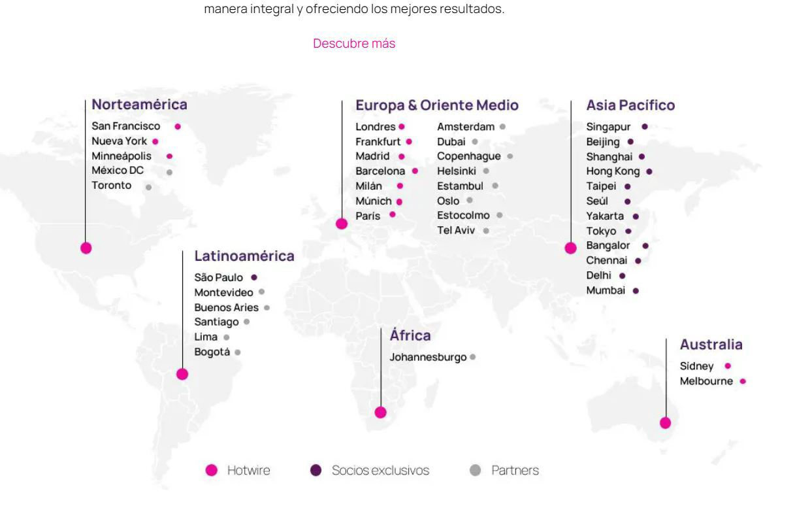Viewport: 812px width, 508px height.
Task: Select Santiago in the Latinoamérica list
Action: [x=216, y=322]
